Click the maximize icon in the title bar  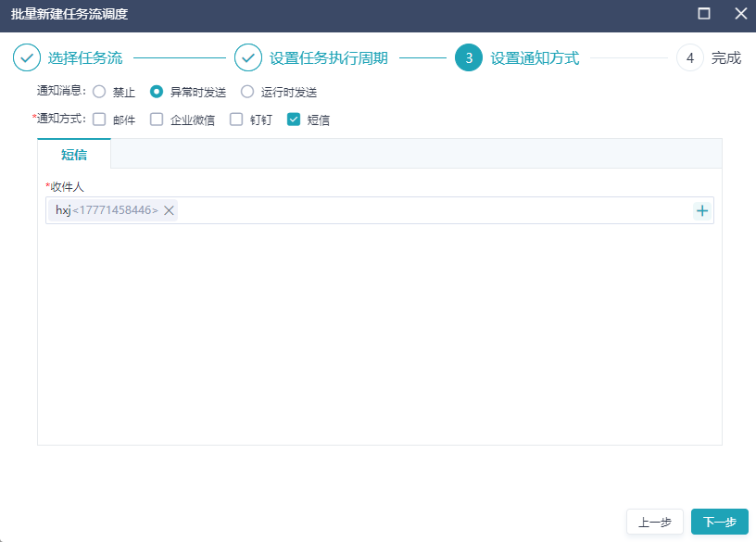click(x=704, y=14)
